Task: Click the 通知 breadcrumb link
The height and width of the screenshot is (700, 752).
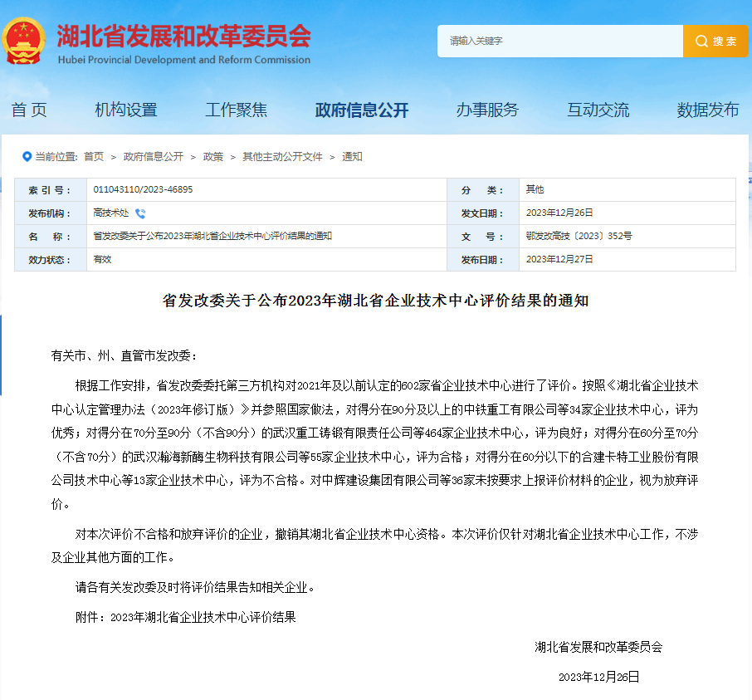Action: pyautogui.click(x=352, y=156)
